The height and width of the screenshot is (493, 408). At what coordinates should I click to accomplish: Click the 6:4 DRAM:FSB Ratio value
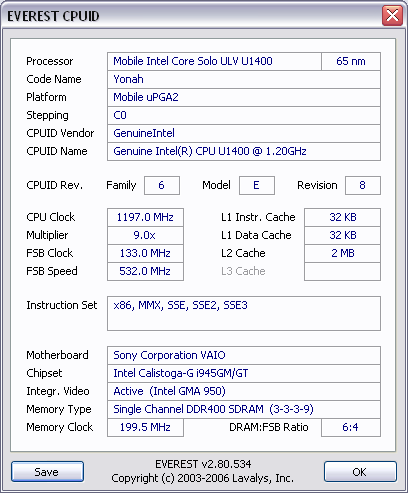(x=351, y=427)
